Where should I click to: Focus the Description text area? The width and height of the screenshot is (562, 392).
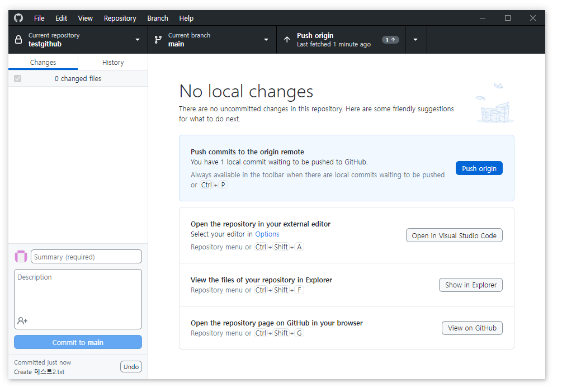click(x=78, y=299)
